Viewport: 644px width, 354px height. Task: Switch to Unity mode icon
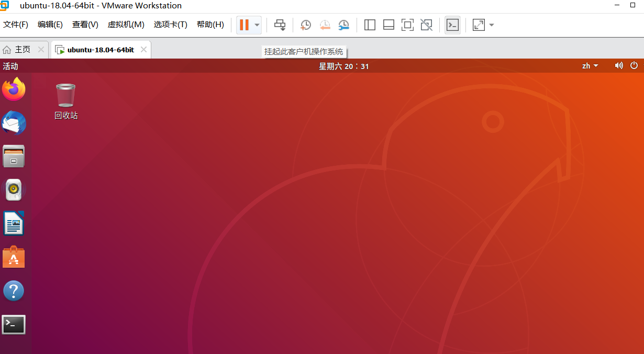[x=426, y=25]
